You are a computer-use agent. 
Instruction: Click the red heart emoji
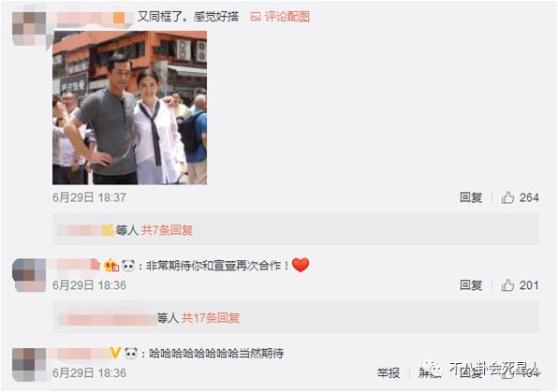click(x=301, y=265)
